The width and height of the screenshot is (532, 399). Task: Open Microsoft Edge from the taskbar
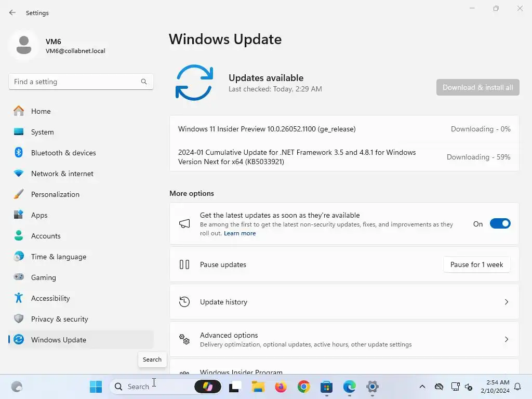pyautogui.click(x=350, y=387)
